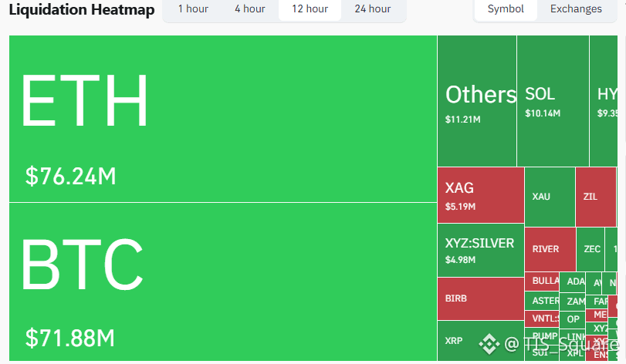Click the ETH liquidation tile
Image resolution: width=626 pixels, height=364 pixels.
pos(222,120)
